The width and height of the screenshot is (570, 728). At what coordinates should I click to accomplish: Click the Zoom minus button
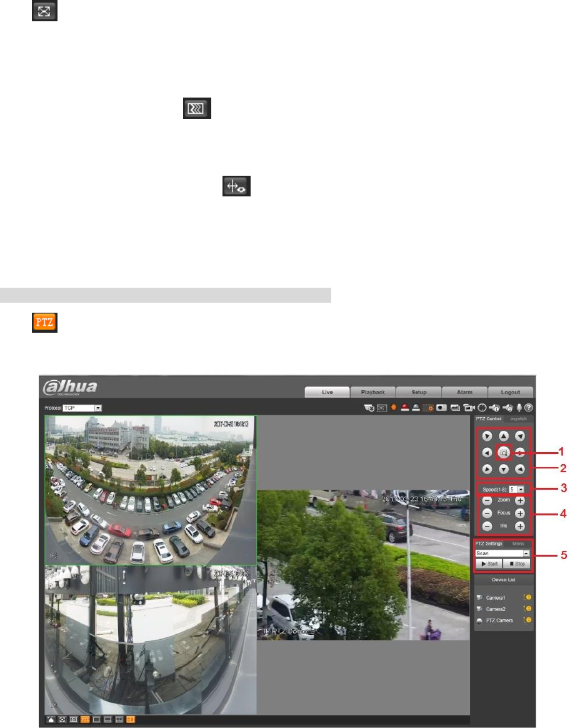487,500
